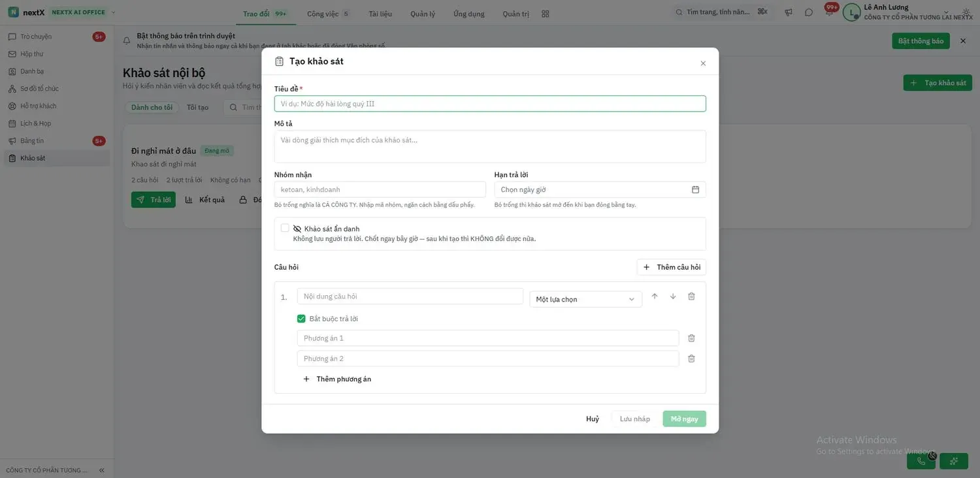The image size is (980, 478).
Task: Go to the Tài liệu tab
Action: point(381,14)
